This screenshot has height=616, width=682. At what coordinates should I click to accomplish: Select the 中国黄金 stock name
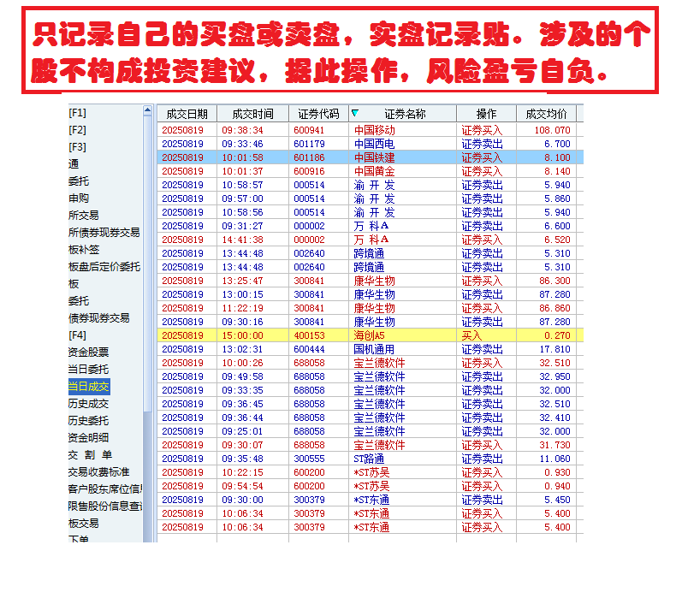click(x=375, y=171)
